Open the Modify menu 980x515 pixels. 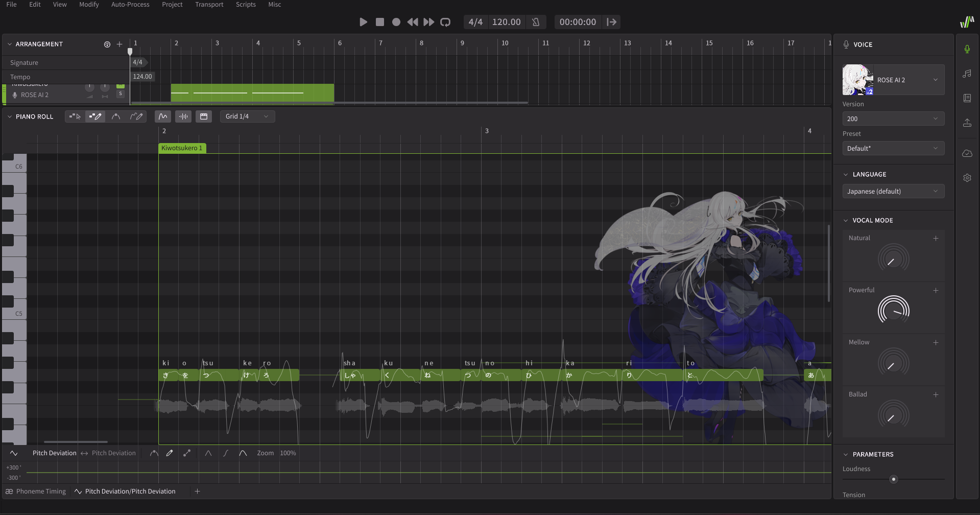pyautogui.click(x=89, y=4)
